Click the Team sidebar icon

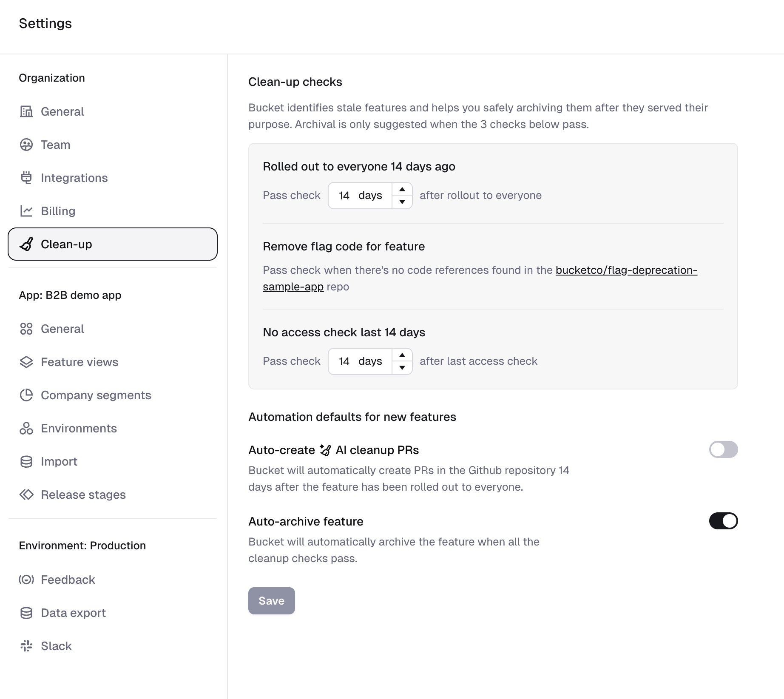26,145
